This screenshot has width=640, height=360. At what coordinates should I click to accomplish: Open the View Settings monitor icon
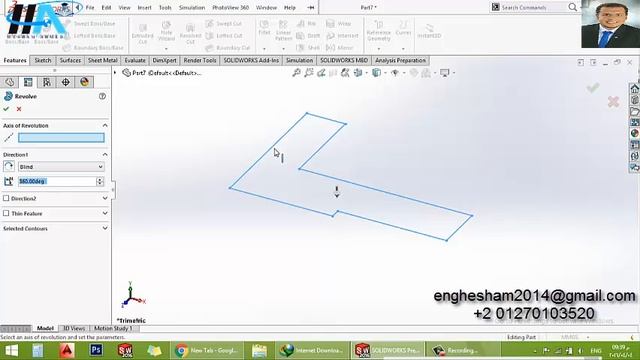point(444,73)
